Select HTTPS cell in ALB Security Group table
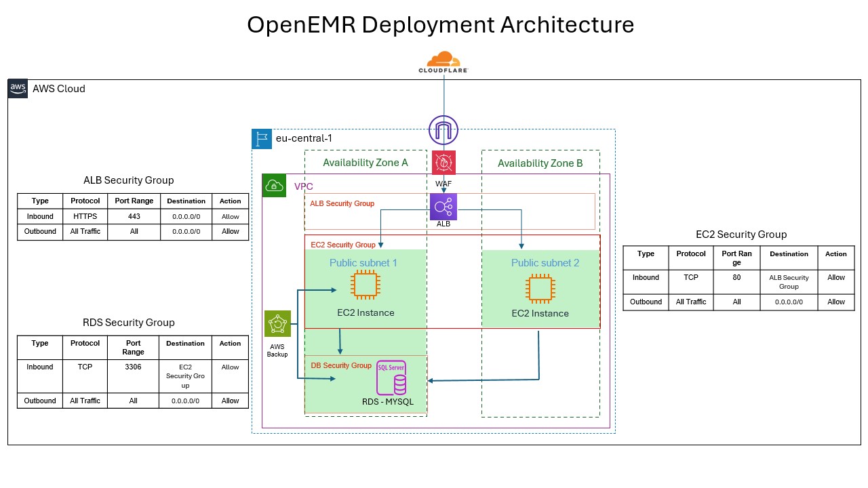This screenshot has height=488, width=868. coord(86,216)
